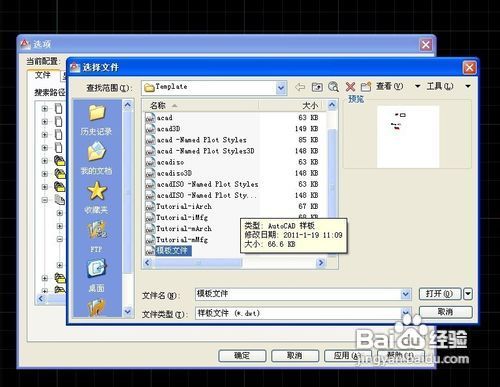Open the Template look-in dropdown
Screen dimensions: 500x387
click(x=281, y=88)
